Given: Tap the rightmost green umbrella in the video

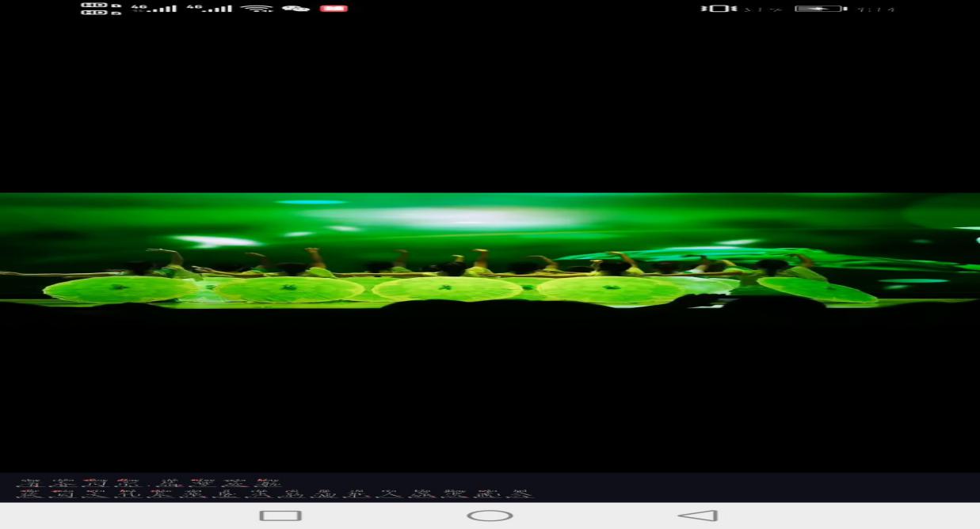Looking at the screenshot, I should (x=816, y=289).
